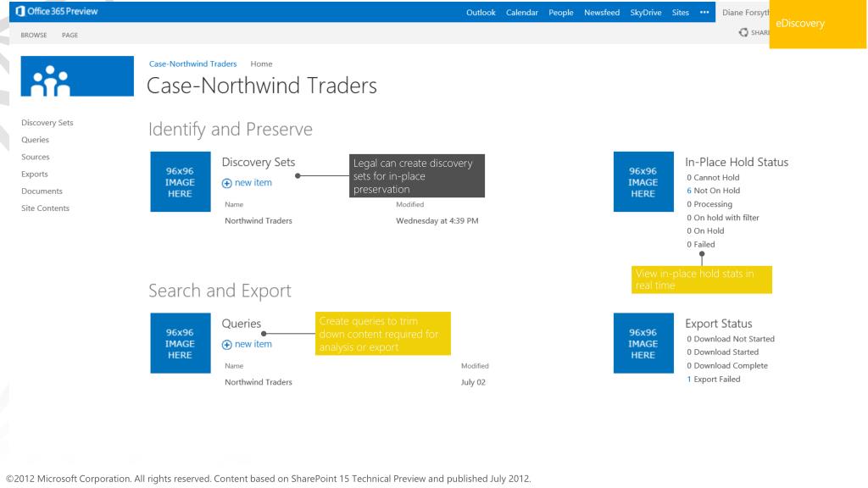Switch to the PAGE ribbon tab
Screen dimensions: 868x488
[x=70, y=35]
